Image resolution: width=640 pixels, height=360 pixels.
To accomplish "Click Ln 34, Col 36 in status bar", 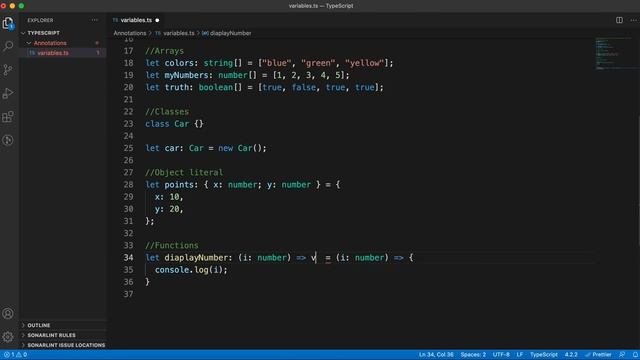I will point(436,355).
